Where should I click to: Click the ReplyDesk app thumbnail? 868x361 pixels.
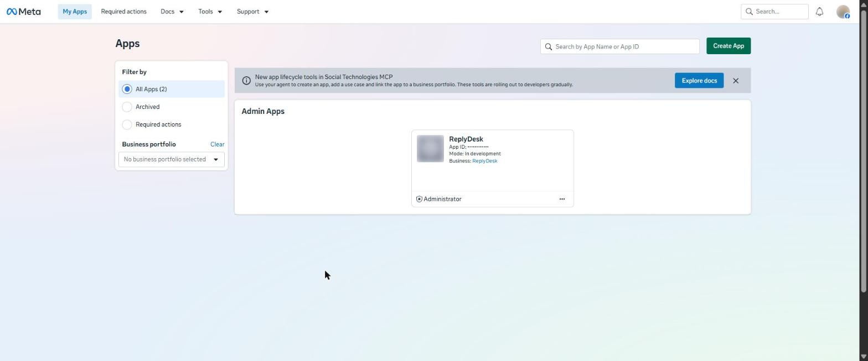point(430,149)
